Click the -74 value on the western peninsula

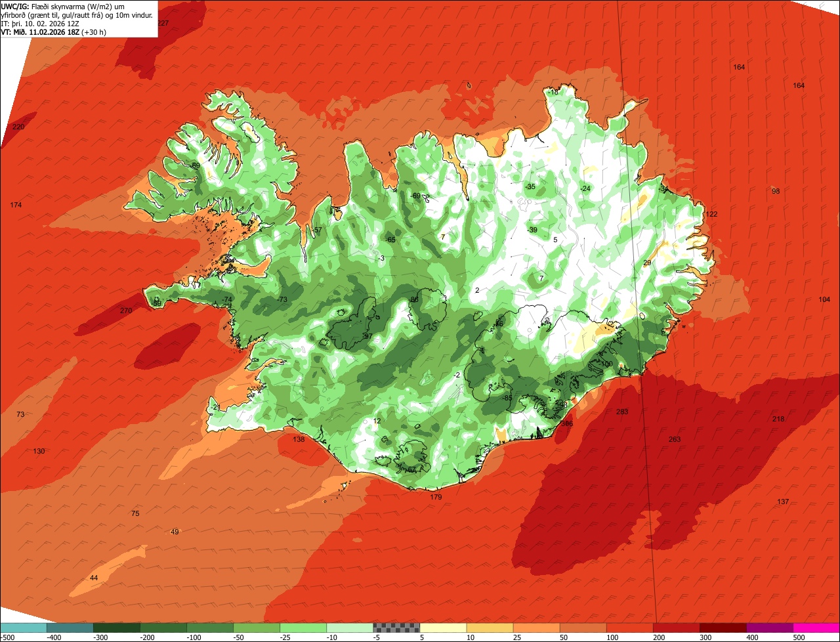click(227, 299)
